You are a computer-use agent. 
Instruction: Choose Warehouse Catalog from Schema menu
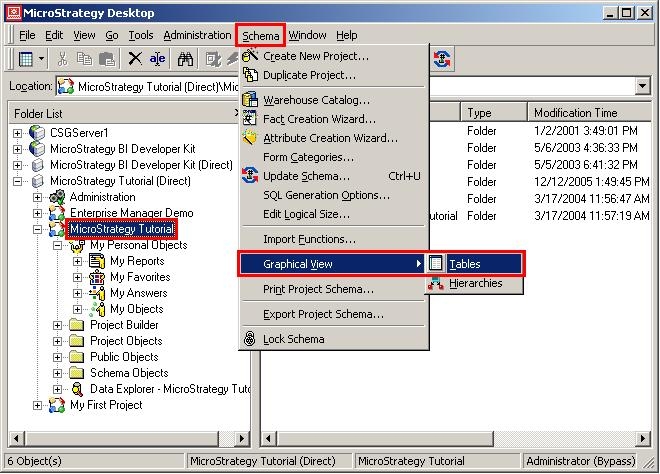coord(316,100)
